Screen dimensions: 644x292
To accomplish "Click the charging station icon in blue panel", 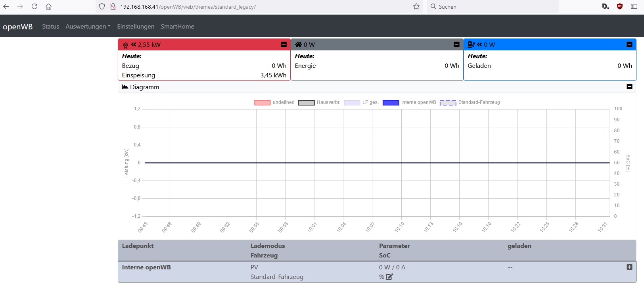I will click(471, 44).
